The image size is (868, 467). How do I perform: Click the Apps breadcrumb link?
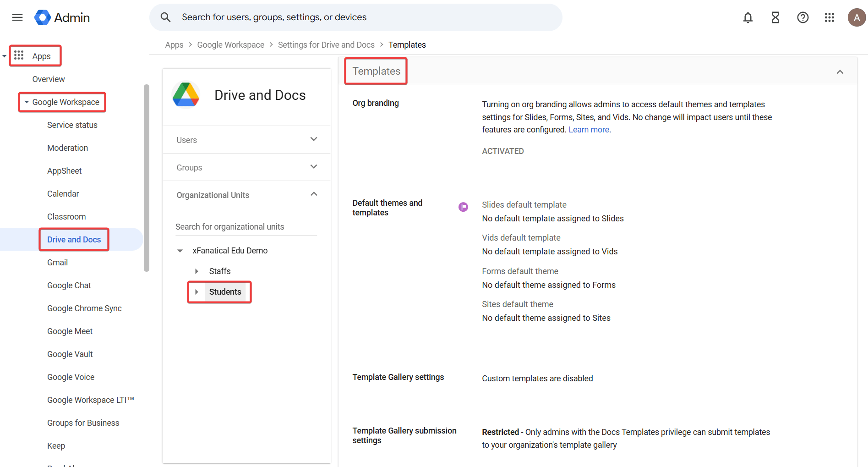tap(174, 45)
